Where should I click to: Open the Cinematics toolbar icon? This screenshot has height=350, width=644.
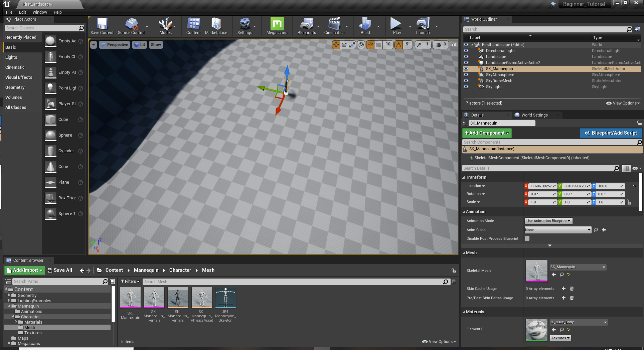click(x=334, y=26)
